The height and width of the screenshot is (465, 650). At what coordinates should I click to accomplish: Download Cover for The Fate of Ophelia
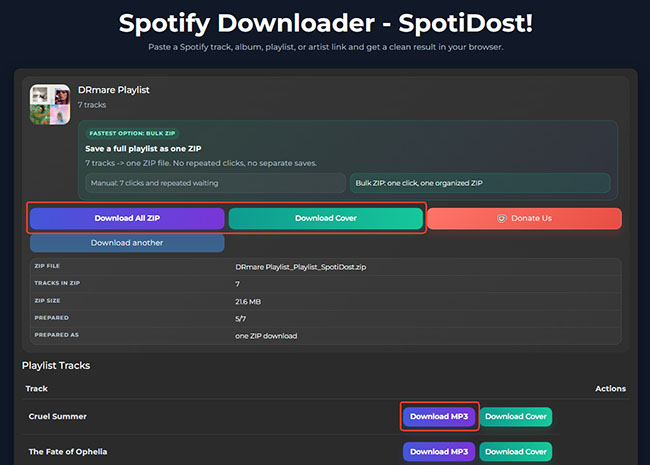click(x=516, y=452)
